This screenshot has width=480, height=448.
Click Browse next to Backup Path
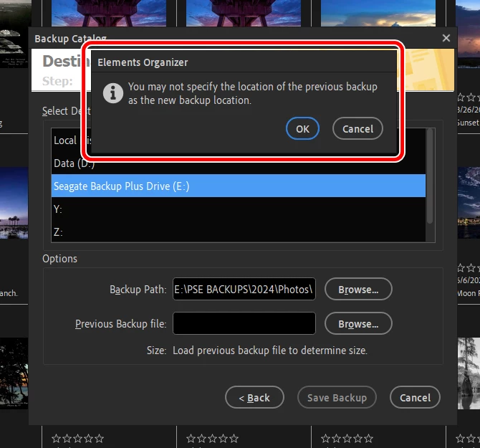click(x=358, y=289)
